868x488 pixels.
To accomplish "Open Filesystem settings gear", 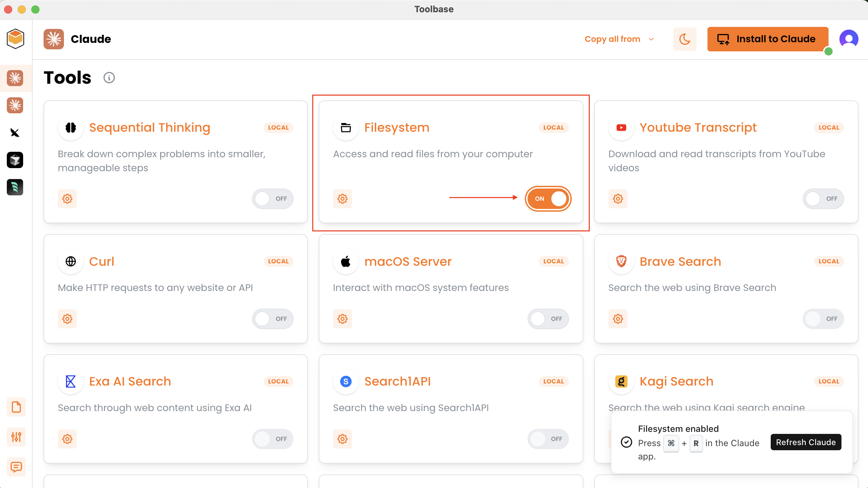I will (343, 199).
